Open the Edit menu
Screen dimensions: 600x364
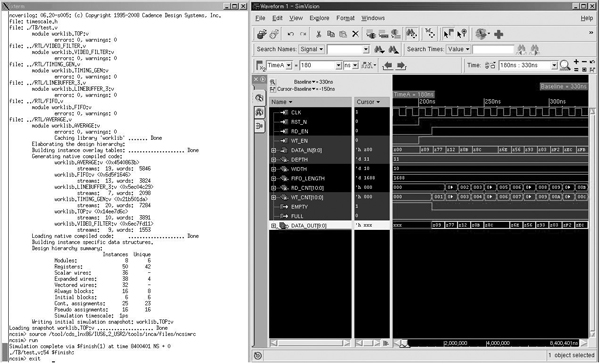(x=277, y=18)
